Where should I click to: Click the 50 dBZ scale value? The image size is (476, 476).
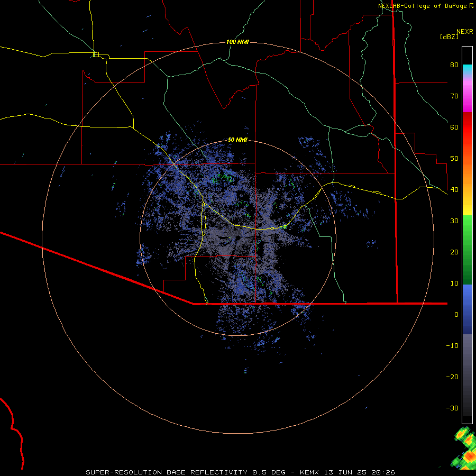click(454, 159)
